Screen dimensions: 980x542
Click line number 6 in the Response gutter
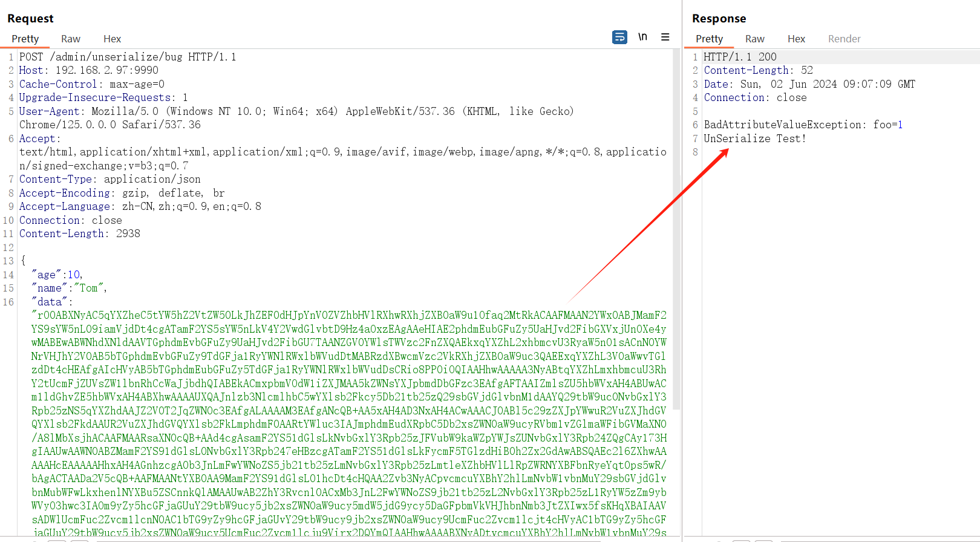pyautogui.click(x=695, y=125)
